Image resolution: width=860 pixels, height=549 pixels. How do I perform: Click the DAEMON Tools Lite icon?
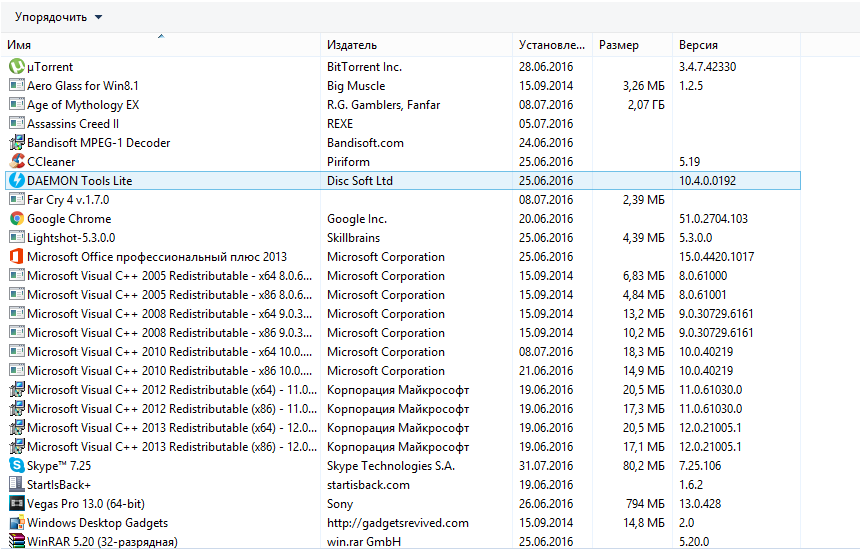click(16, 181)
